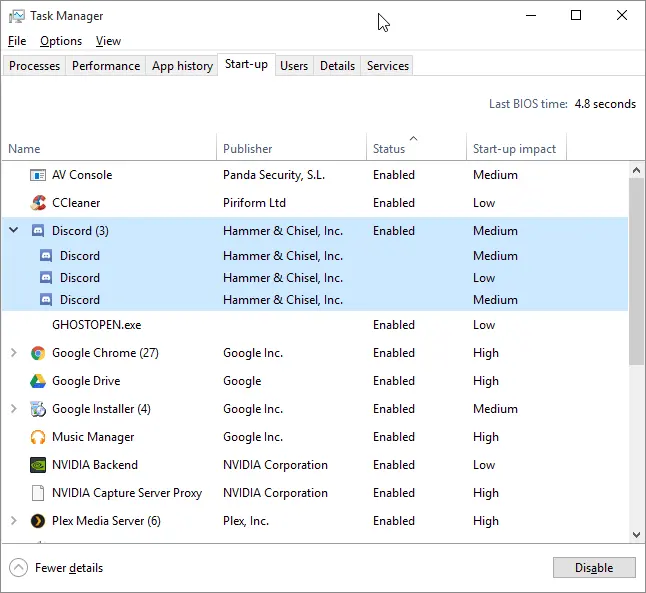Sort by the Start-up impact column header
This screenshot has width=646, height=593.
coord(516,147)
